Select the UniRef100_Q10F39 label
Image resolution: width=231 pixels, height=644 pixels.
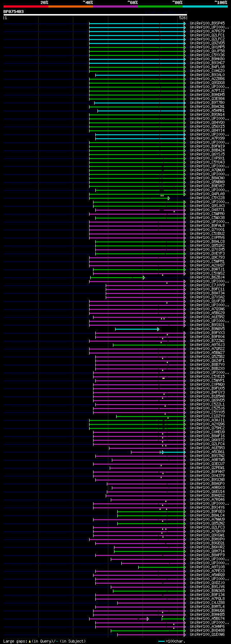[207, 301]
